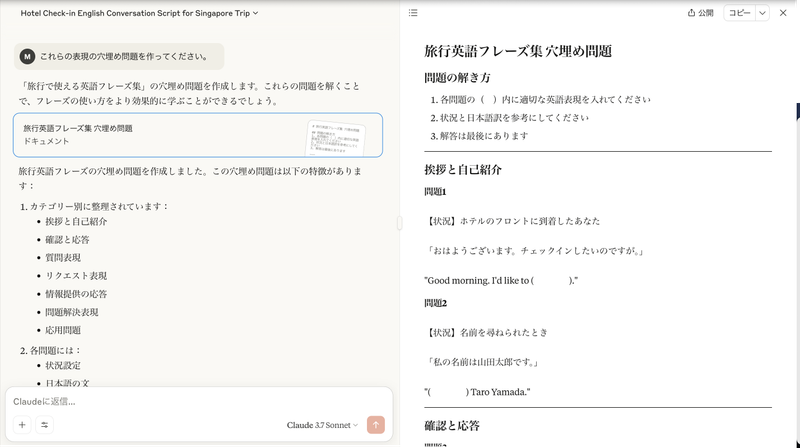800x448 pixels.
Task: Open the 旅行英語フレーズ集 document preview thumbnail
Action: [341, 135]
